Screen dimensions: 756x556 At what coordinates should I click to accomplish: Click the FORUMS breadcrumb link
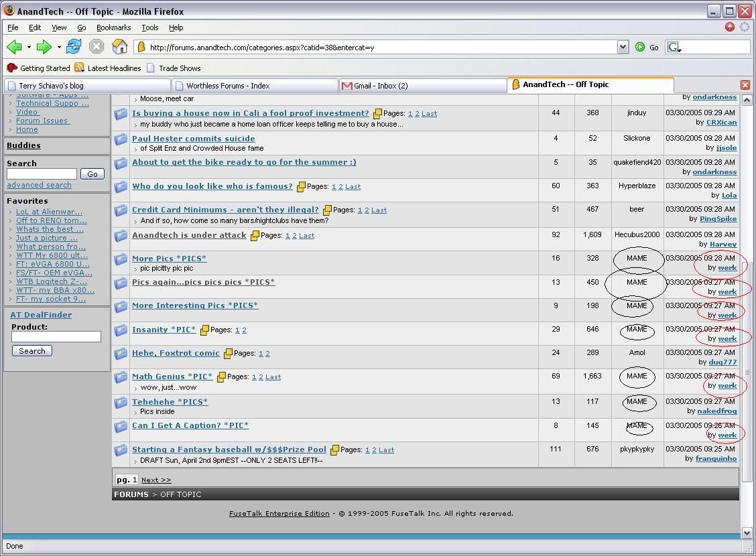coord(131,494)
